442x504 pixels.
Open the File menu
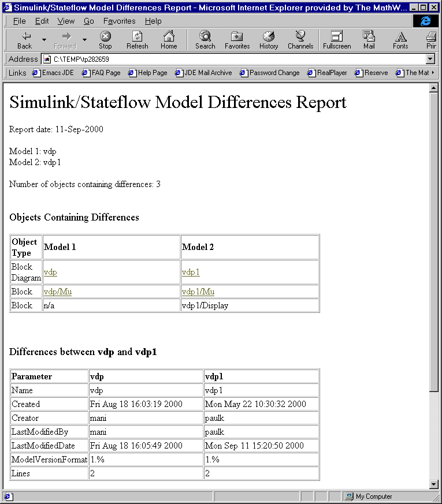click(x=19, y=21)
